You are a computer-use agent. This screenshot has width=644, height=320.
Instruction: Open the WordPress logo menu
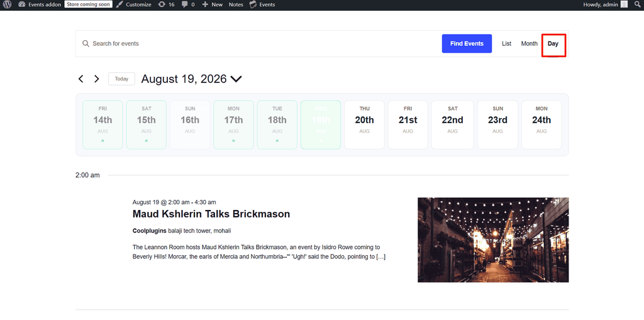8,4
